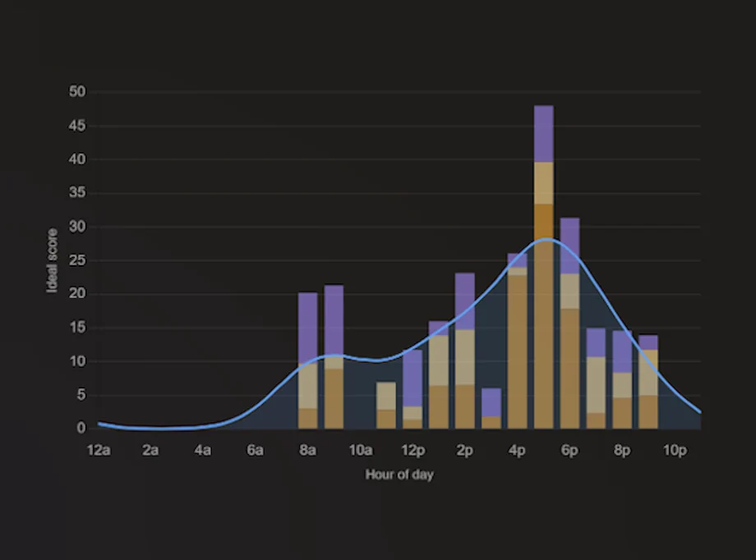756x560 pixels.
Task: Click the '15' y-axis value
Action: 77,328
